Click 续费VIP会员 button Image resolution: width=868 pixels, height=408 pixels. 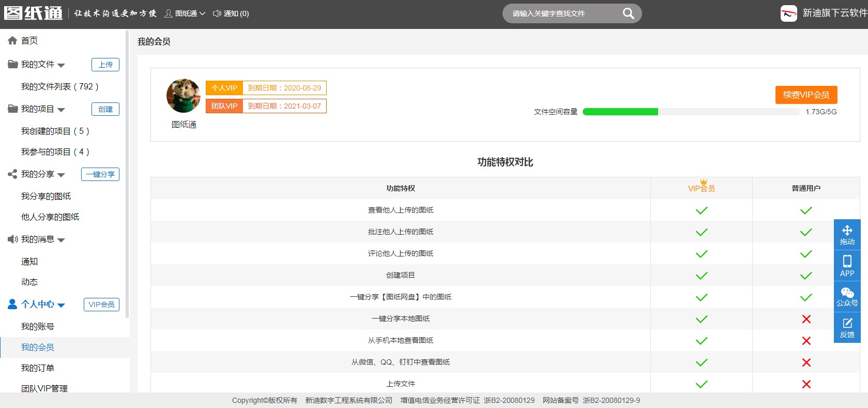(806, 95)
